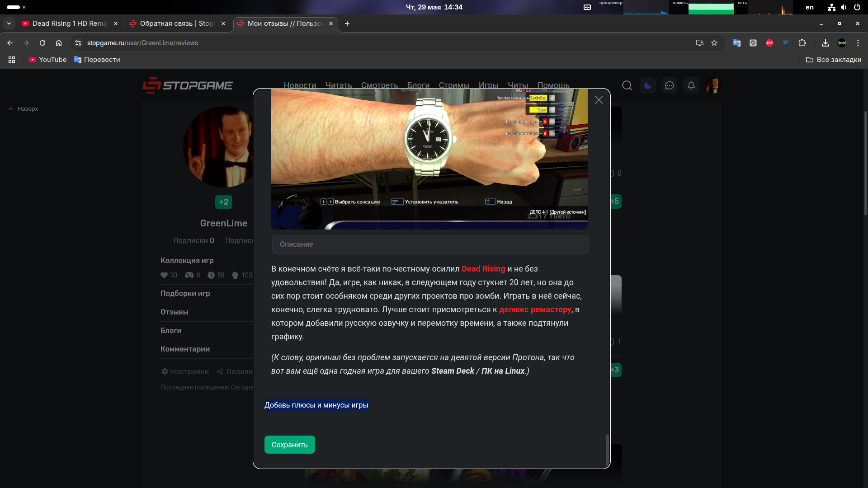The height and width of the screenshot is (488, 868).
Task: Open system power menu
Action: (x=857, y=7)
